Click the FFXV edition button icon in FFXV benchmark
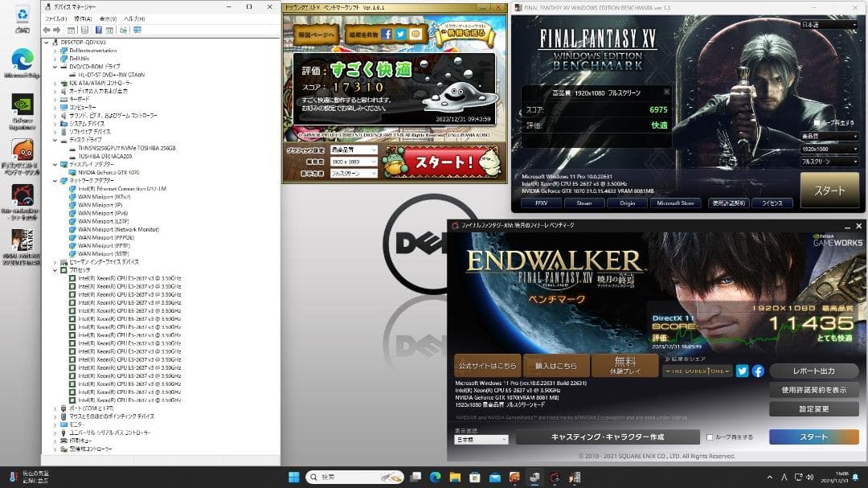The width and height of the screenshot is (868, 488). [x=542, y=203]
